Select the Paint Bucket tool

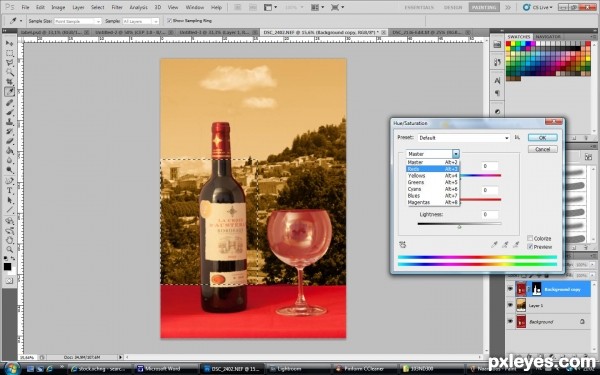(x=9, y=151)
